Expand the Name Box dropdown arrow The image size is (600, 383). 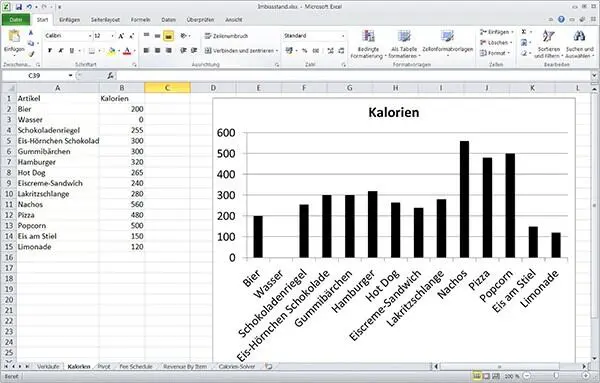[70, 76]
